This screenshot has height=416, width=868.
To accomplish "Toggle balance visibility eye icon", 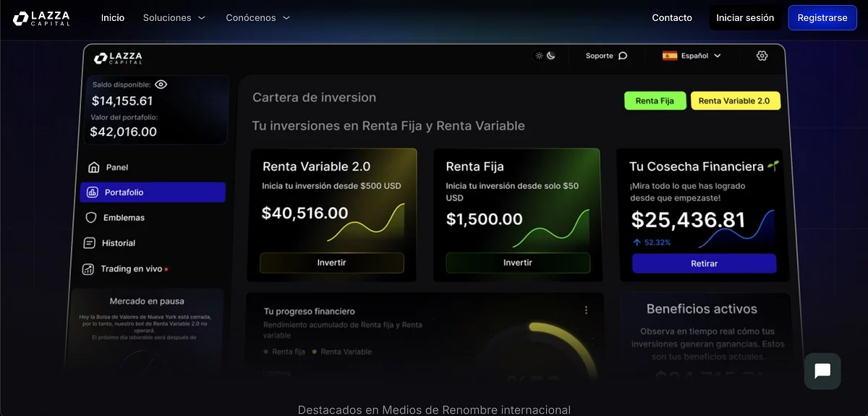I will (161, 85).
